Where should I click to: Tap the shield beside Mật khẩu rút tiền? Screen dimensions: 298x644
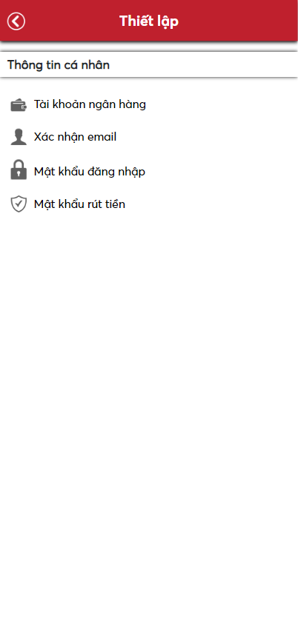click(19, 204)
